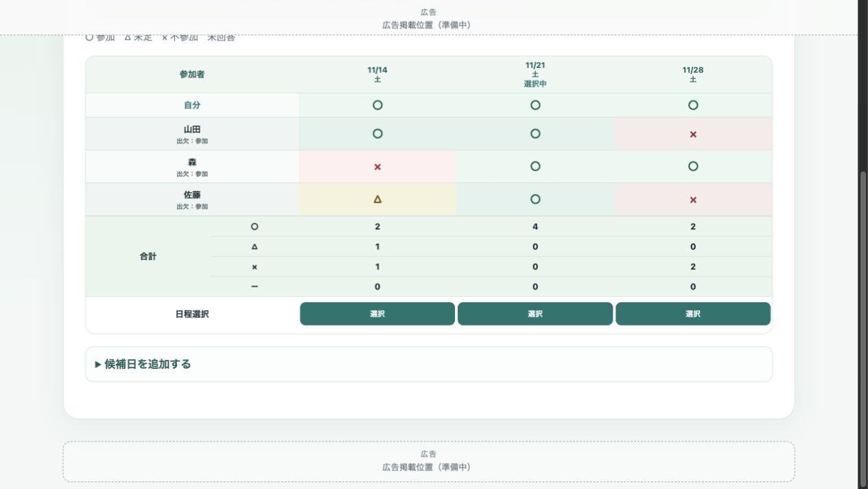Image resolution: width=868 pixels, height=489 pixels.
Task: Click 山田's circle mark on 11/14
Action: (377, 134)
